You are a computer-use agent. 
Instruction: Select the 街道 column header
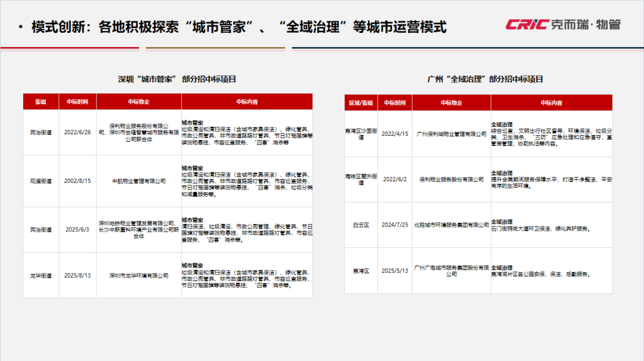pyautogui.click(x=40, y=101)
